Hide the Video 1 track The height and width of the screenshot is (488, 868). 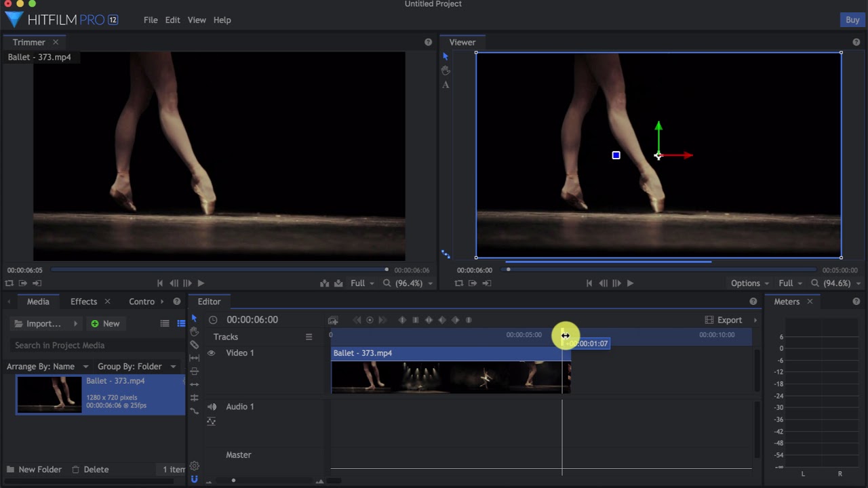coord(212,353)
